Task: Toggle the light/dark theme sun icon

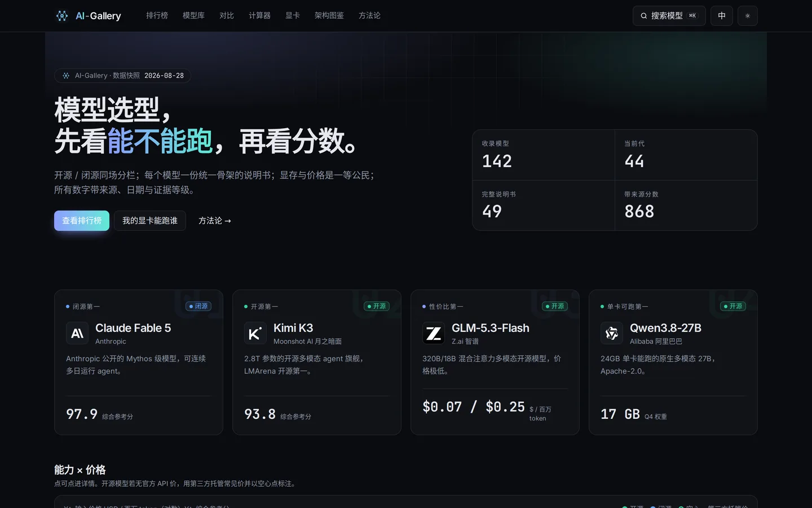Action: click(x=747, y=16)
